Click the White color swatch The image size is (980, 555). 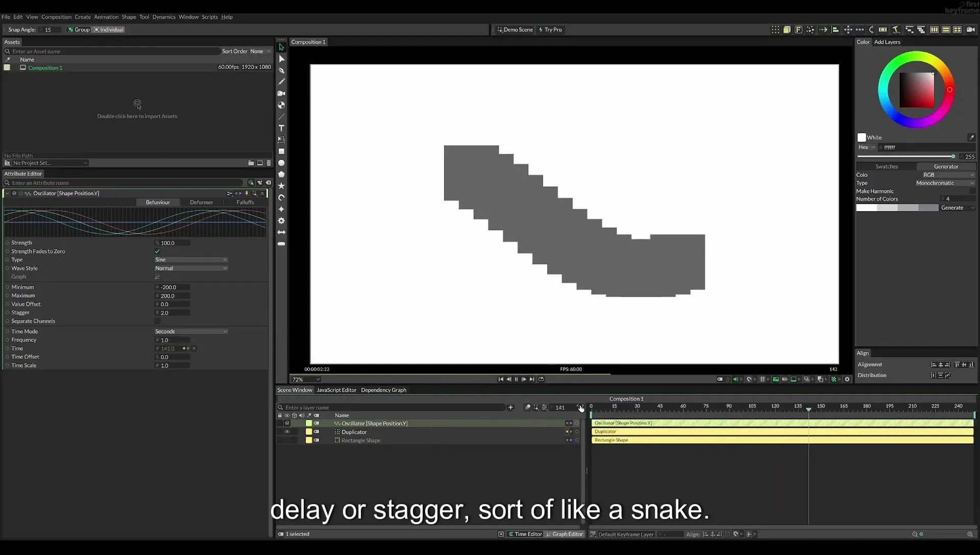click(x=862, y=138)
